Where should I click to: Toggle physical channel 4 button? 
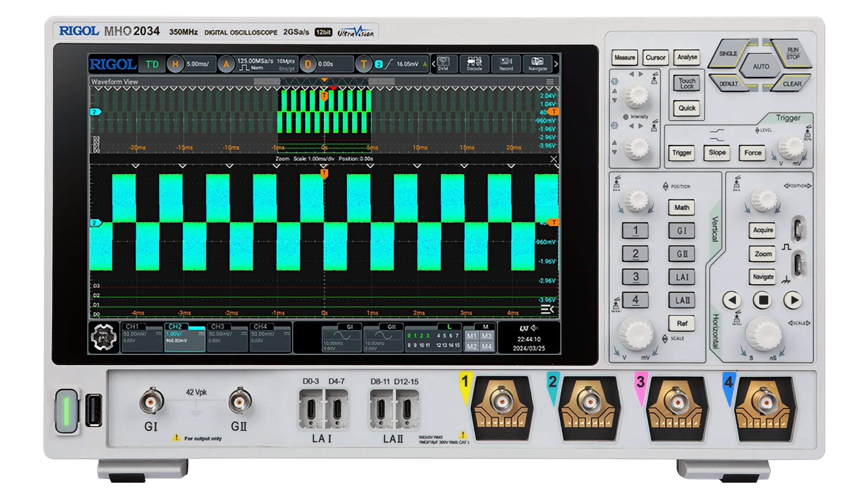(x=635, y=300)
